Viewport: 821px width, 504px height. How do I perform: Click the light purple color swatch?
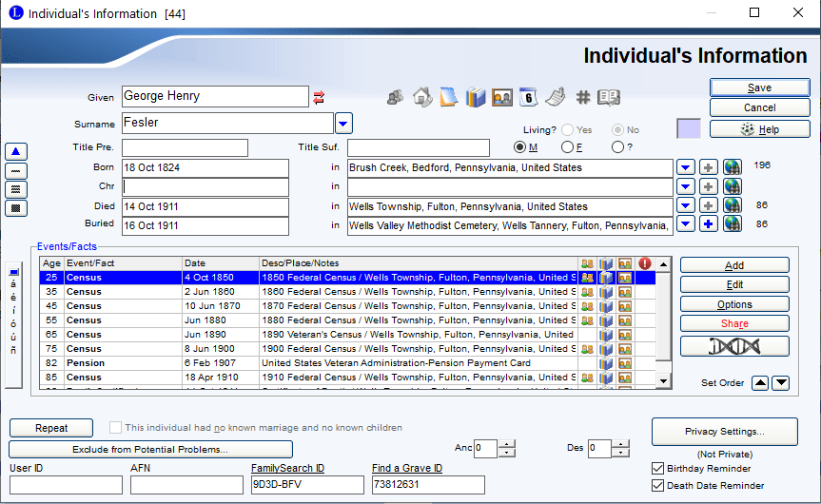point(688,128)
